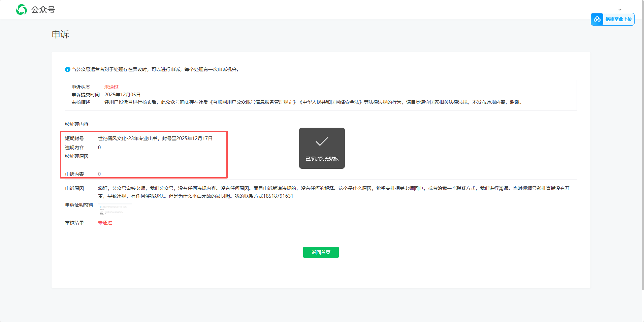644x322 pixels.
Task: Click the checkmark in the clipboard toast
Action: pos(322,142)
